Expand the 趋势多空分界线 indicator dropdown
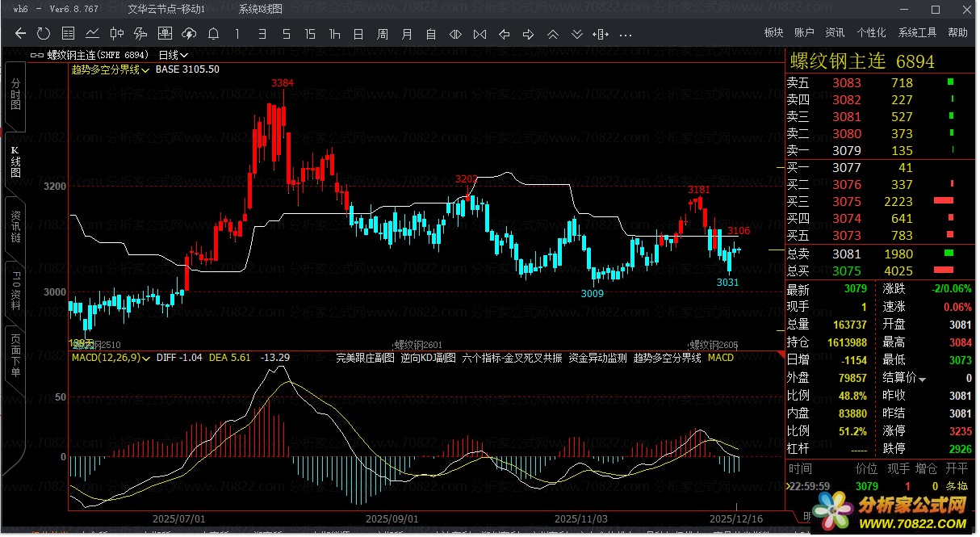 [111, 69]
